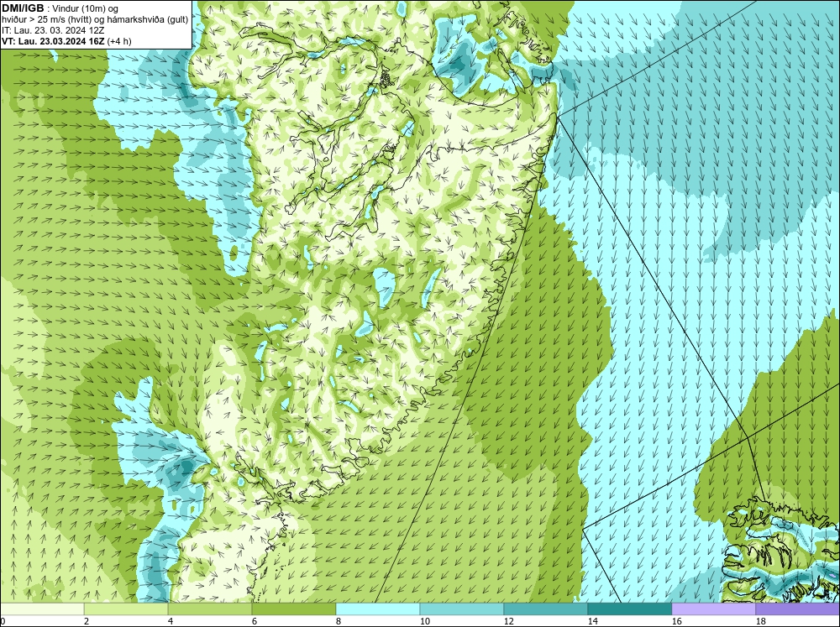Click the legend tick label 4
Screen dimensions: 840x627
tap(171, 621)
